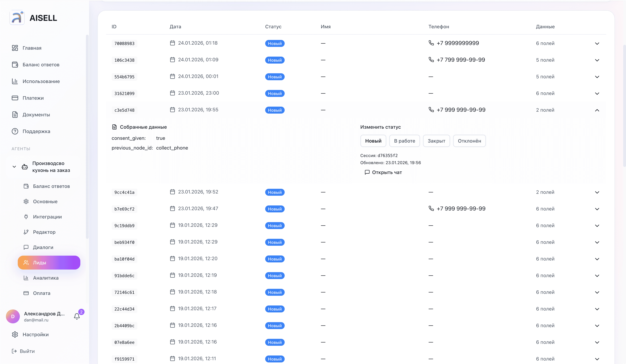626x364 pixels.
Task: Click the user avatar with letter D
Action: pyautogui.click(x=13, y=316)
